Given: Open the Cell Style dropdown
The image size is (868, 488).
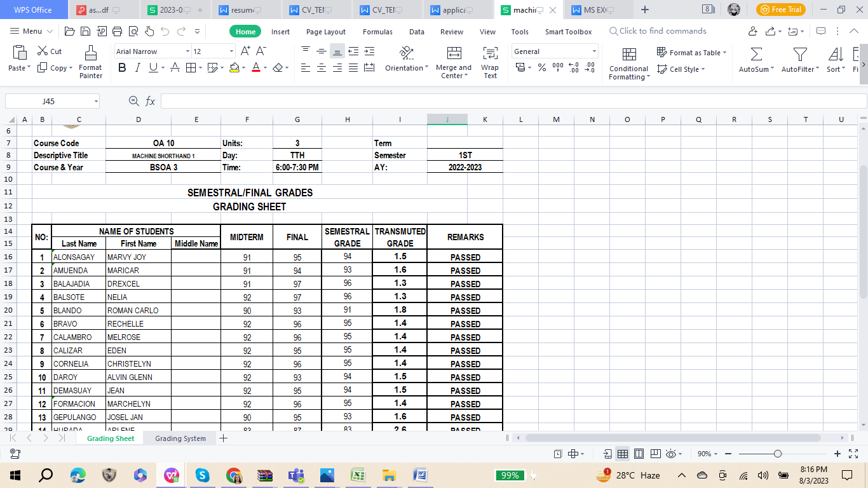Looking at the screenshot, I should tap(682, 69).
